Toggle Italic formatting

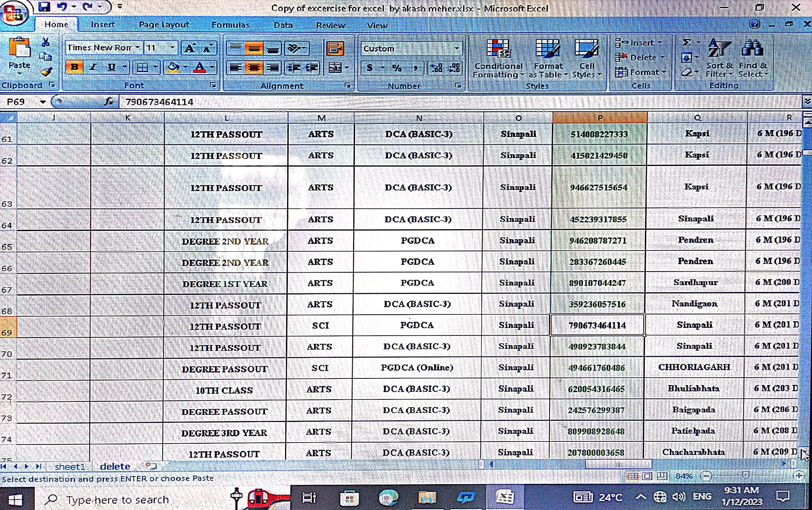pyautogui.click(x=93, y=67)
